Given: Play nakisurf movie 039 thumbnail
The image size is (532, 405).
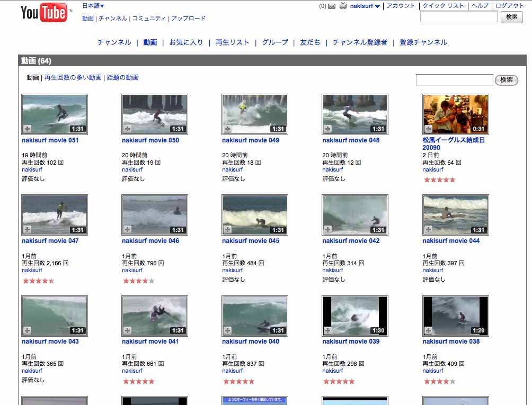Looking at the screenshot, I should coord(355,316).
